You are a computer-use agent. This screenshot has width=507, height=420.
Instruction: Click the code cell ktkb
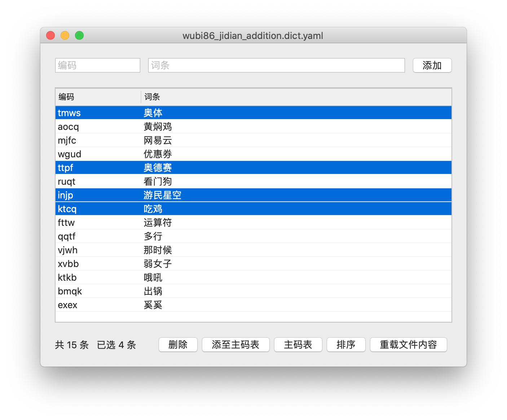pyautogui.click(x=67, y=277)
